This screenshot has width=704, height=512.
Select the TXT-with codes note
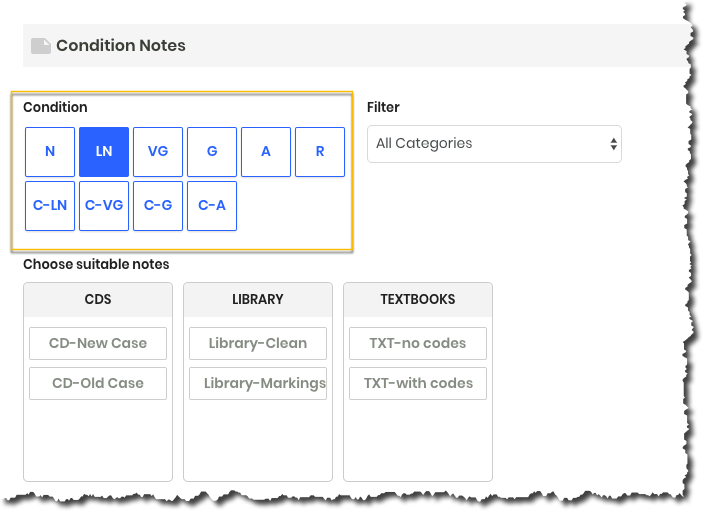pos(418,383)
